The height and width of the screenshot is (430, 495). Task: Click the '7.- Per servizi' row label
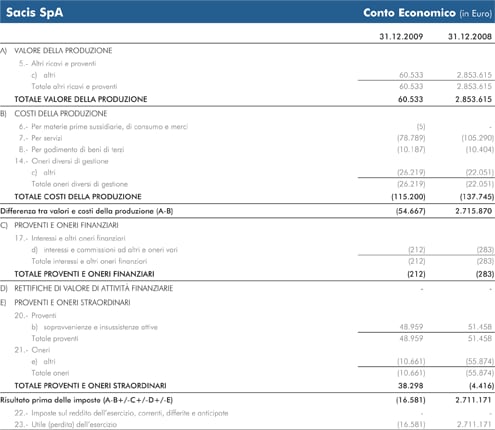pyautogui.click(x=40, y=138)
